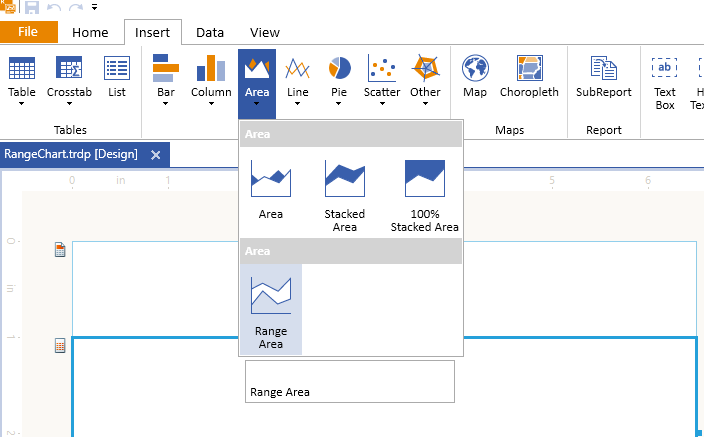This screenshot has width=704, height=437.
Task: Click the detail section icon on left ruler
Action: point(60,345)
